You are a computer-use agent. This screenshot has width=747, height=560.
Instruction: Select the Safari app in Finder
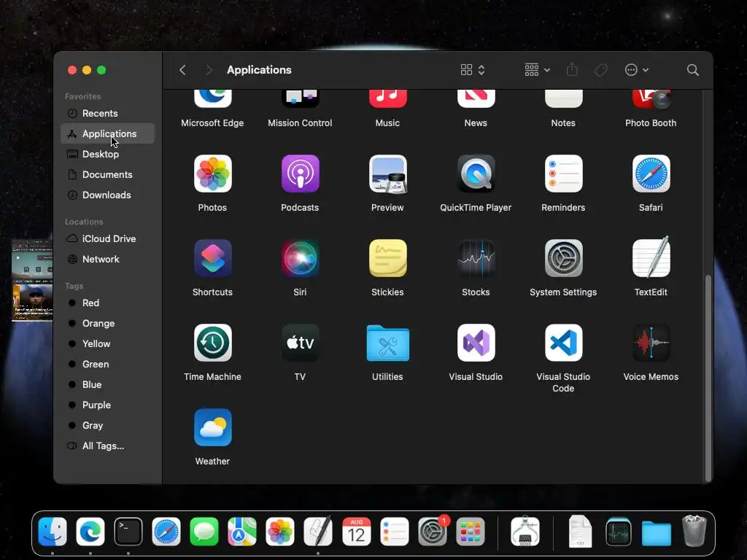[651, 174]
